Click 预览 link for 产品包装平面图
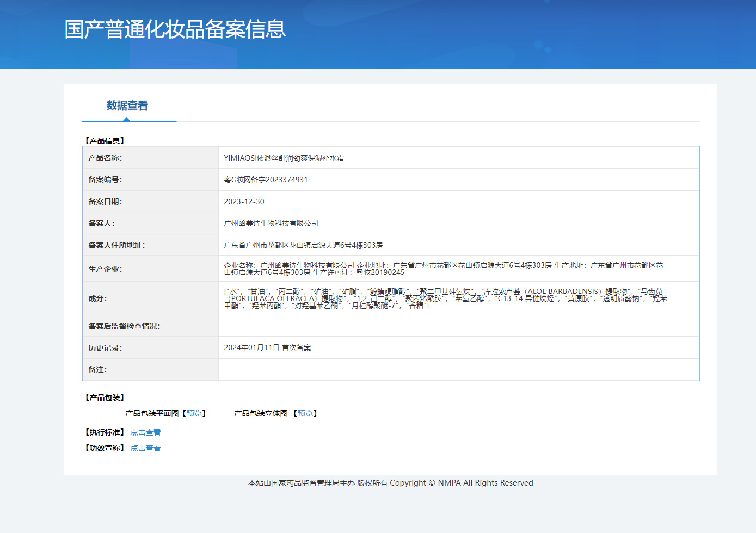This screenshot has width=756, height=533. pyautogui.click(x=194, y=414)
